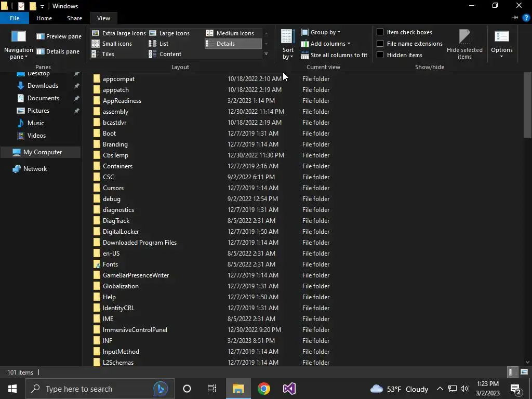Select the View ribbon tab
Screen dimensions: 532x399
(103, 18)
